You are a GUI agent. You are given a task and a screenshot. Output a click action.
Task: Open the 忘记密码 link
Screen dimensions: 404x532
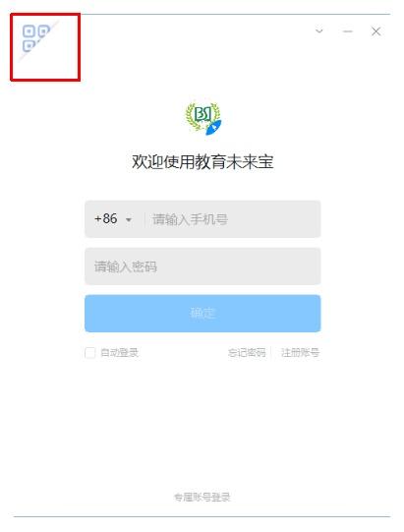pyautogui.click(x=247, y=353)
